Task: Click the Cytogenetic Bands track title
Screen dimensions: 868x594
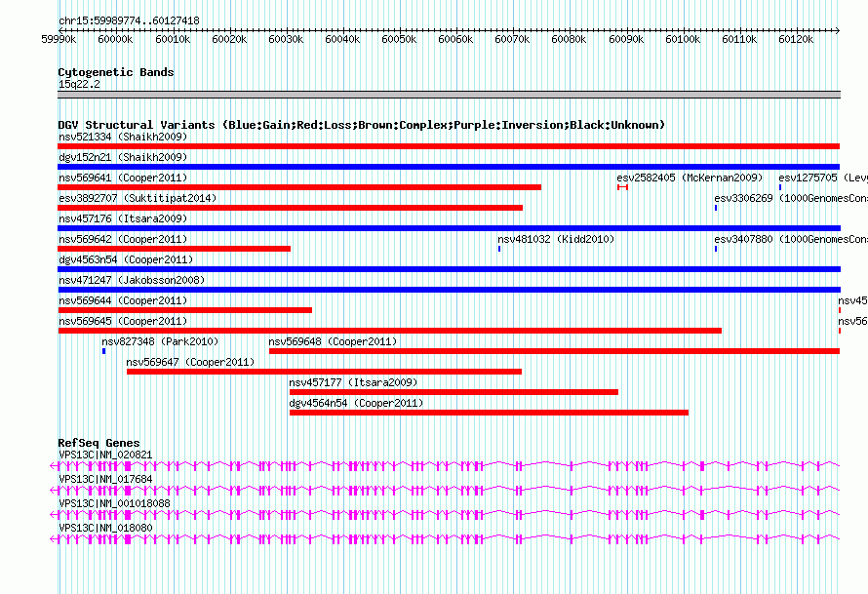Action: (116, 72)
